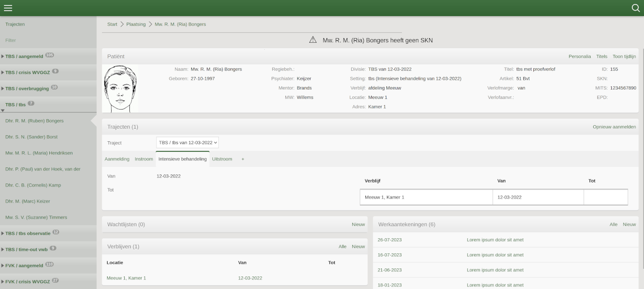
Task: Click Plaatsing in the breadcrumb
Action: [136, 24]
